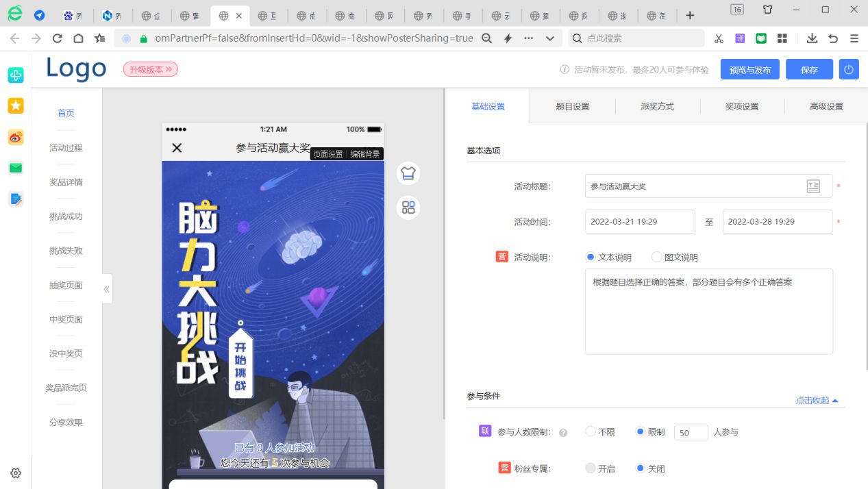
Task: Open the browser downloads icon
Action: pos(812,38)
